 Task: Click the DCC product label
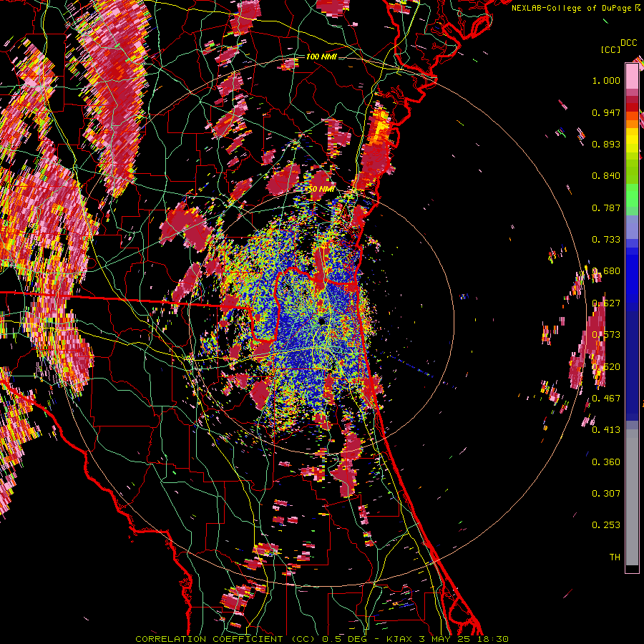628,43
